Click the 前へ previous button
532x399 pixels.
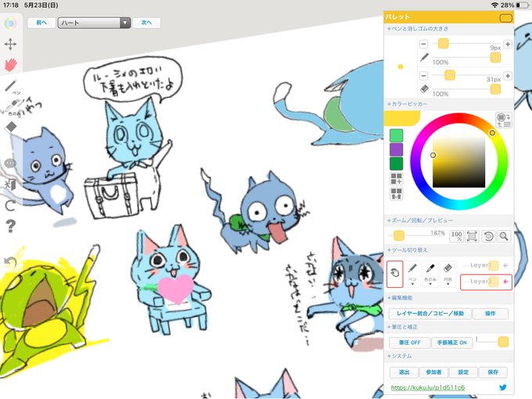click(41, 23)
